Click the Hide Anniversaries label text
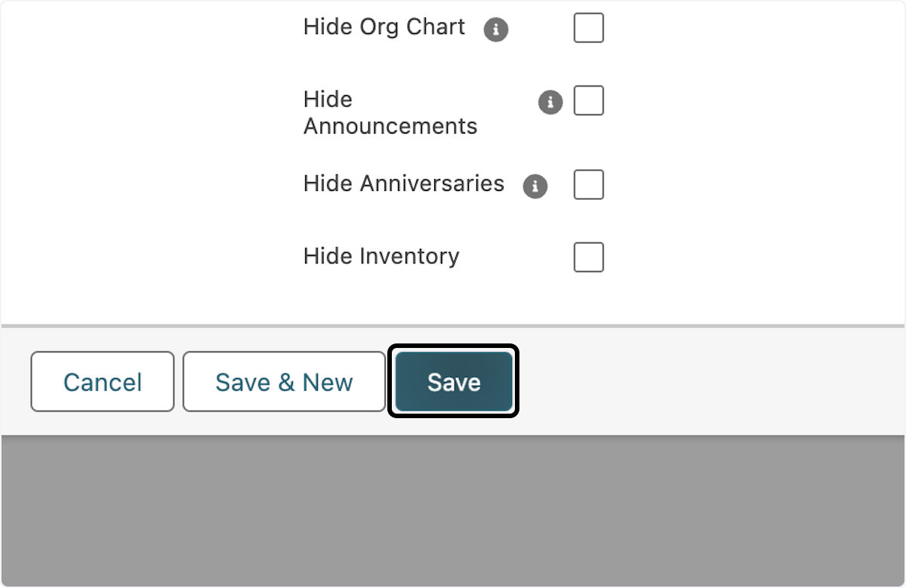The width and height of the screenshot is (906, 588). (403, 183)
